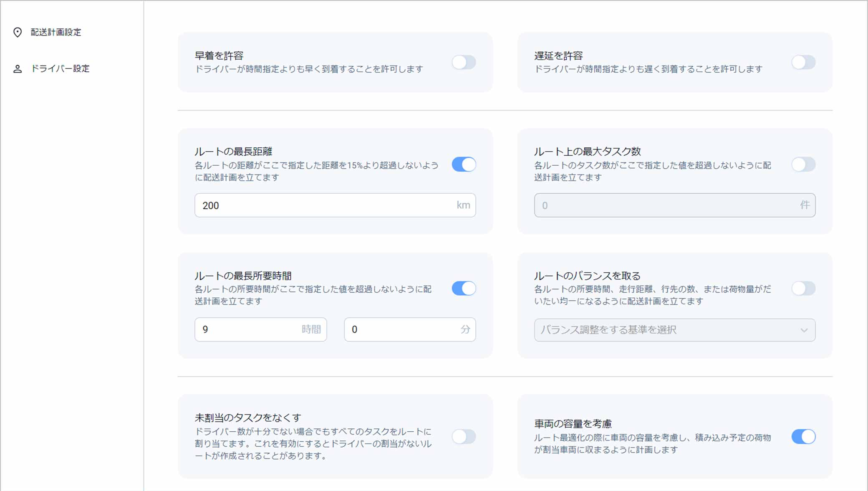Image resolution: width=868 pixels, height=491 pixels.
Task: Enable the ルートのバランスを取る toggle
Action: click(803, 289)
